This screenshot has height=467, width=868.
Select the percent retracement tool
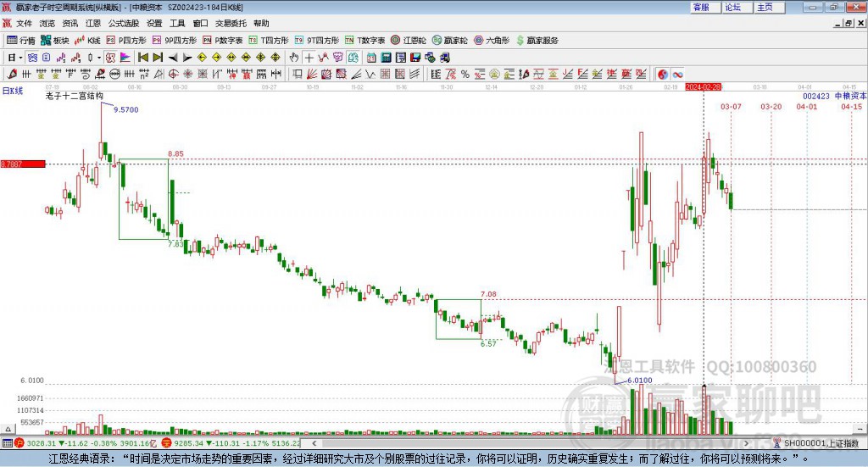(x=465, y=74)
